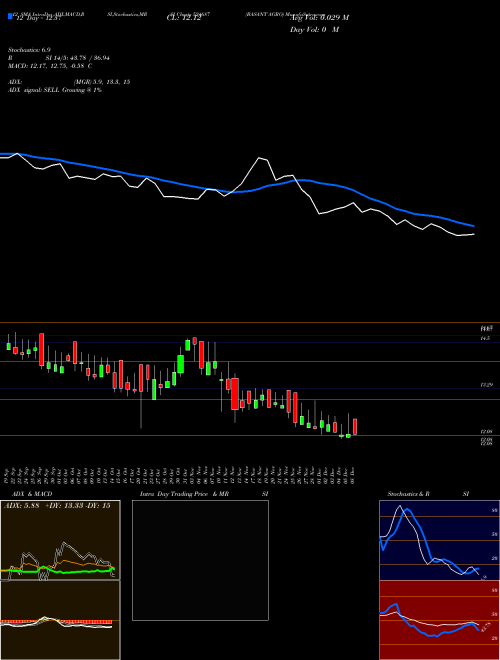Click the last red candlestick on the chart

(x=355, y=426)
